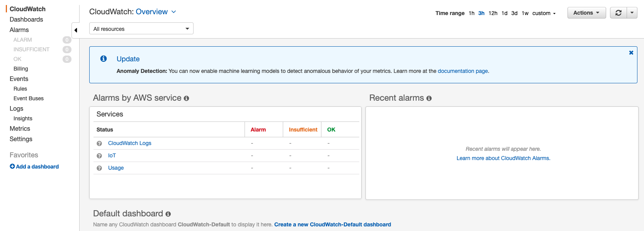Open Alarms in the sidebar
Screen dimensions: 644x231
point(19,30)
